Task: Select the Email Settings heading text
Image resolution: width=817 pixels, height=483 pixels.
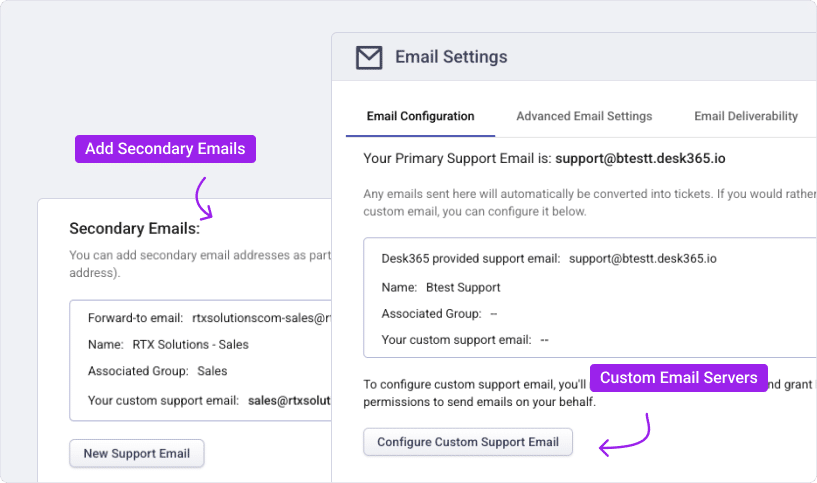Action: pos(451,57)
